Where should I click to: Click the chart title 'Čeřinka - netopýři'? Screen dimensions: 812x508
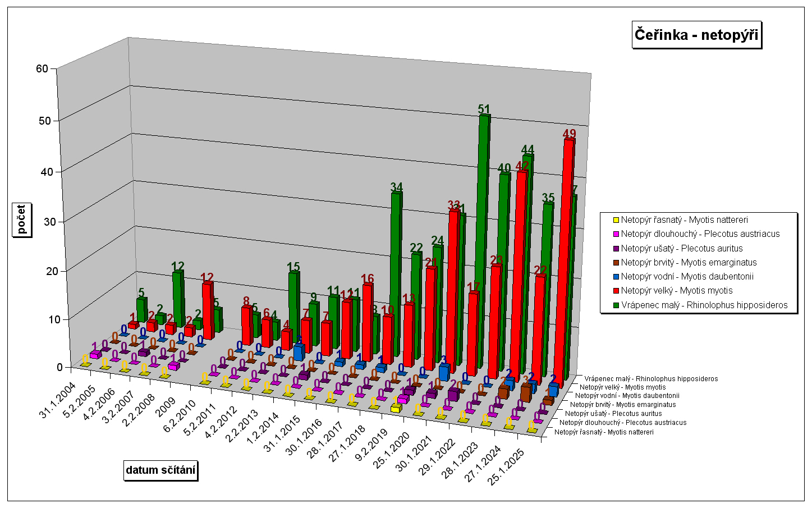[x=696, y=35]
